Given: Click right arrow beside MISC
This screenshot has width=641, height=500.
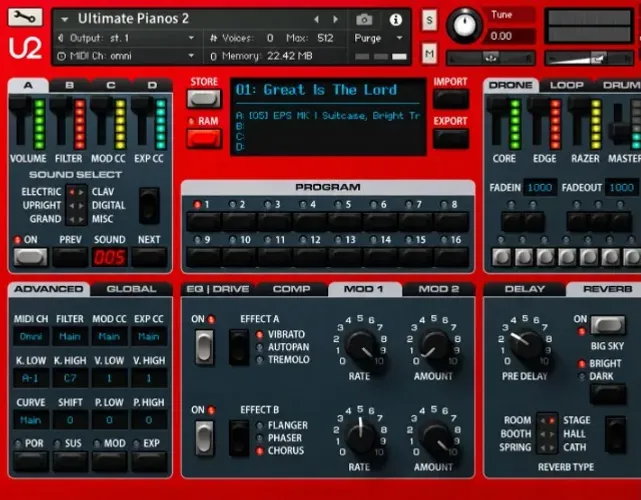Looking at the screenshot, I should pyautogui.click(x=81, y=220).
